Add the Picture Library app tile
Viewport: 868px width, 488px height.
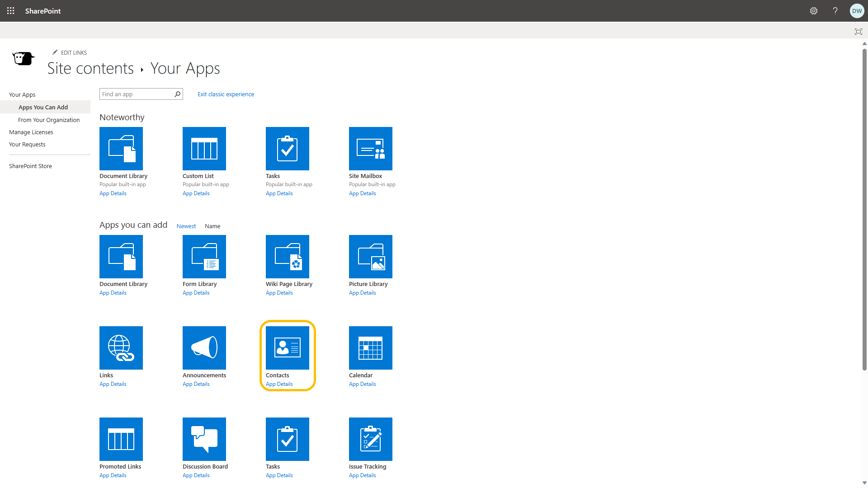point(370,256)
